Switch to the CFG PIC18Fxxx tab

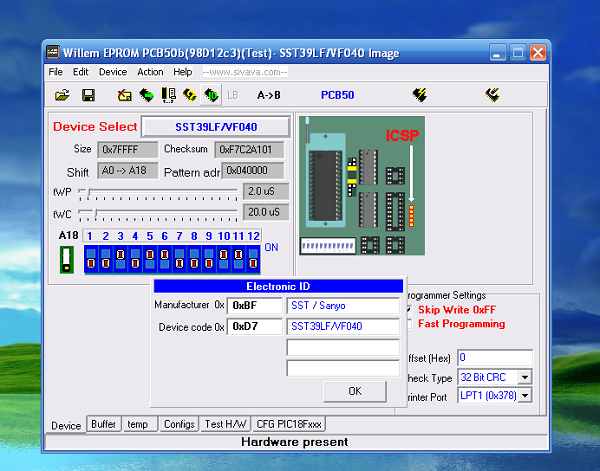pyautogui.click(x=289, y=424)
